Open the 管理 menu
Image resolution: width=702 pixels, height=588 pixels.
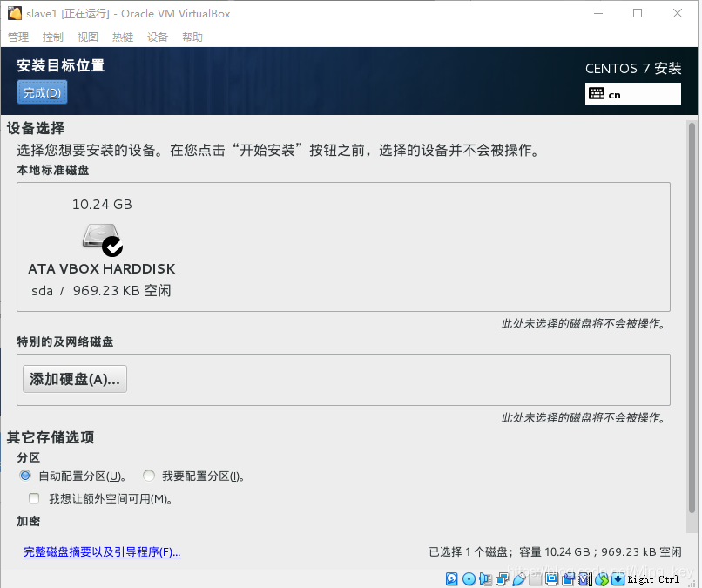click(x=18, y=37)
